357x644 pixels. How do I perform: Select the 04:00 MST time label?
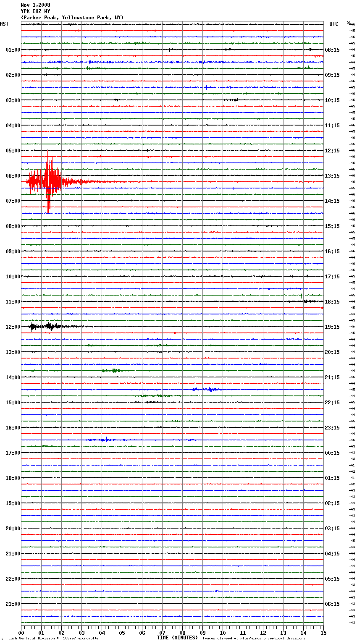point(13,126)
